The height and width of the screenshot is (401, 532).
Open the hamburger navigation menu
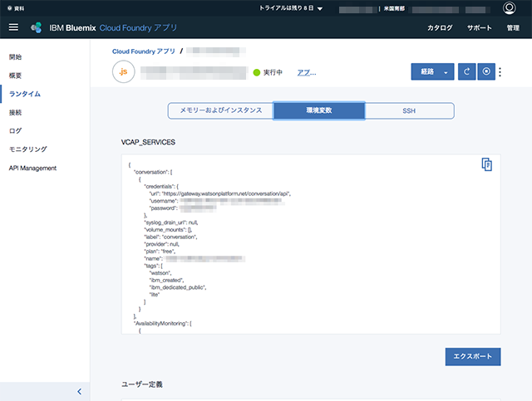[13, 27]
